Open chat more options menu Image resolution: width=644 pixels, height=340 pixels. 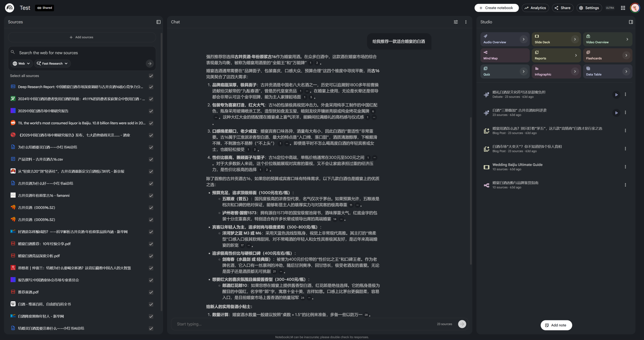(466, 22)
